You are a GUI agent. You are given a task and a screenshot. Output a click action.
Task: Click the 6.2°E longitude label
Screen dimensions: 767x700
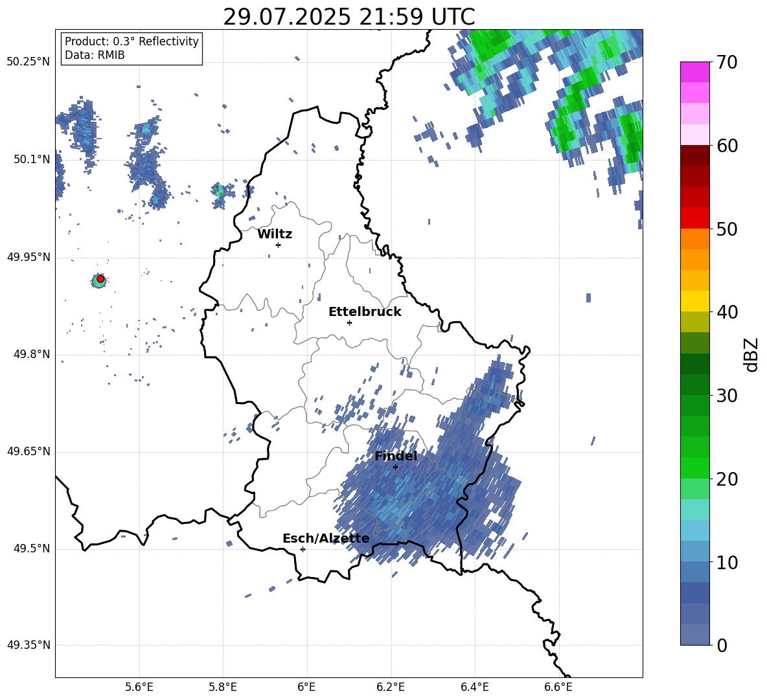391,687
